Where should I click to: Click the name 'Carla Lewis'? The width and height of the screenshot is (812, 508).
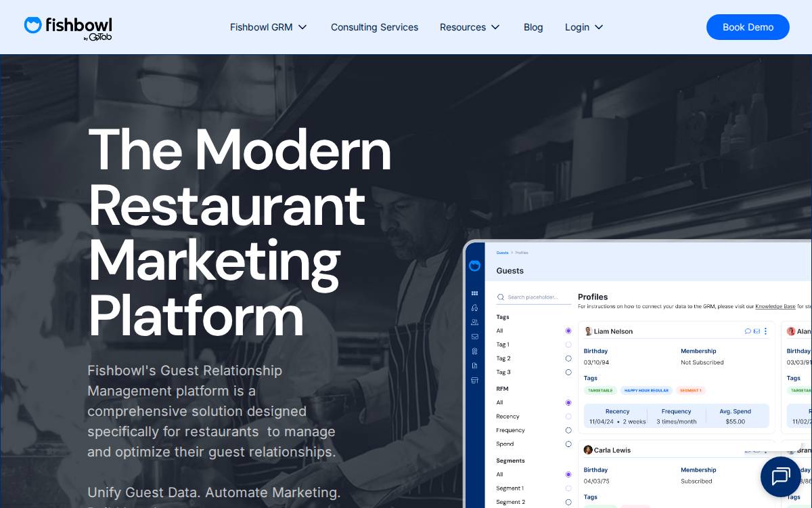612,450
